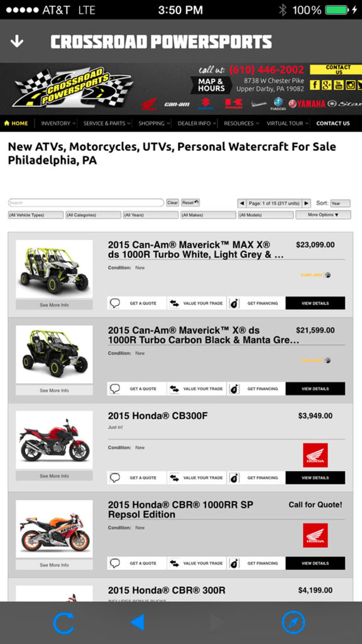This screenshot has width=362, height=644.
Task: Click the yellow Contact Us button
Action: point(336,69)
